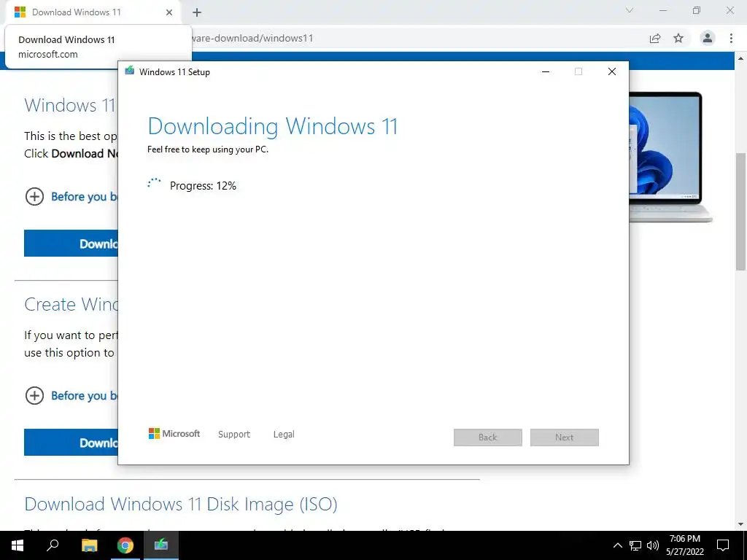Click the second blue Download button under Create
747x560 pixels.
click(71, 443)
